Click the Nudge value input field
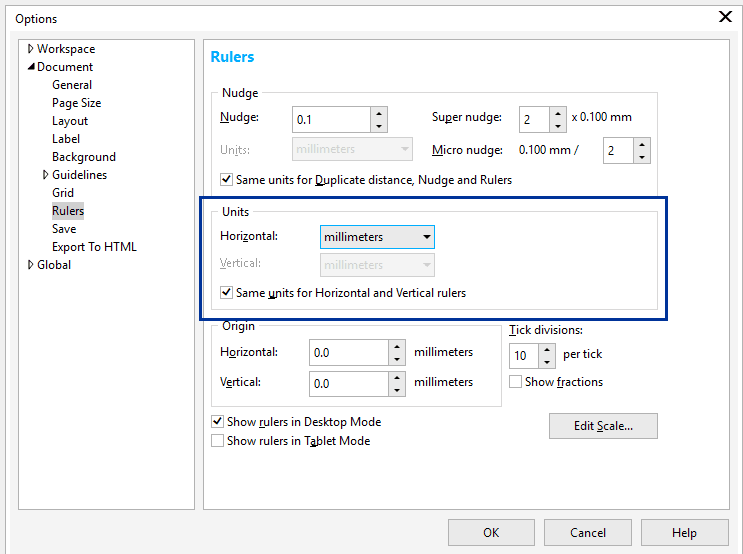 point(330,120)
